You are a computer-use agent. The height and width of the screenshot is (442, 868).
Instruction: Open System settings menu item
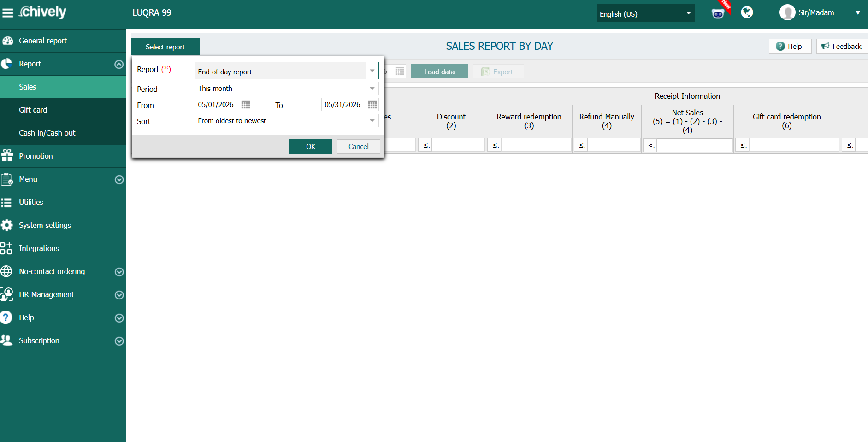[x=63, y=225]
